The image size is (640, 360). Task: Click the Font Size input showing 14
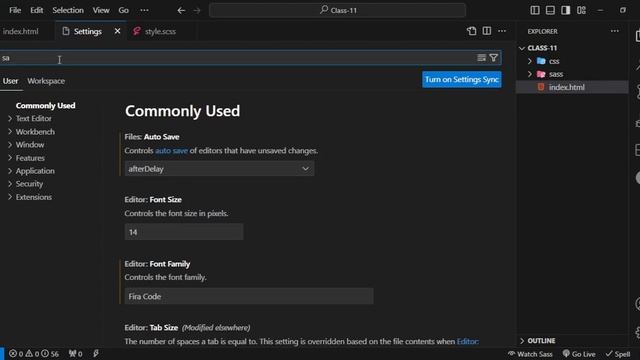point(184,232)
